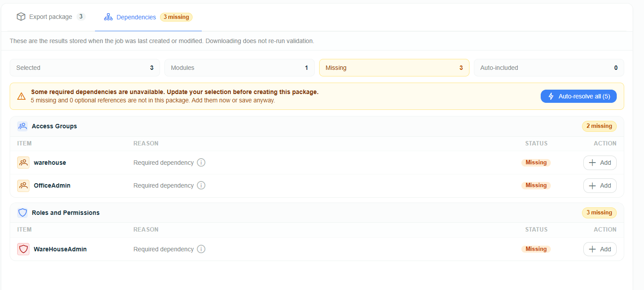This screenshot has height=290, width=644.
Task: Switch to the Dependencies tab
Action: [148, 17]
